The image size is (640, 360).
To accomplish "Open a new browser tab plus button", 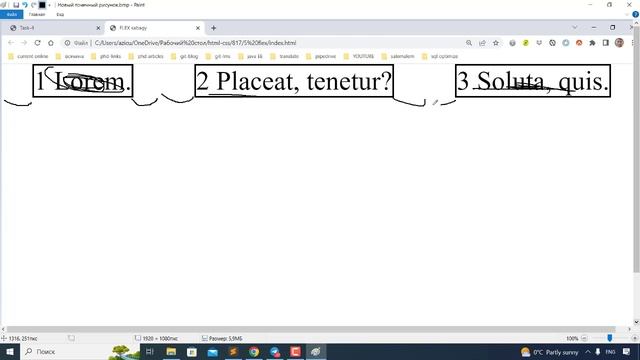I will 213,28.
